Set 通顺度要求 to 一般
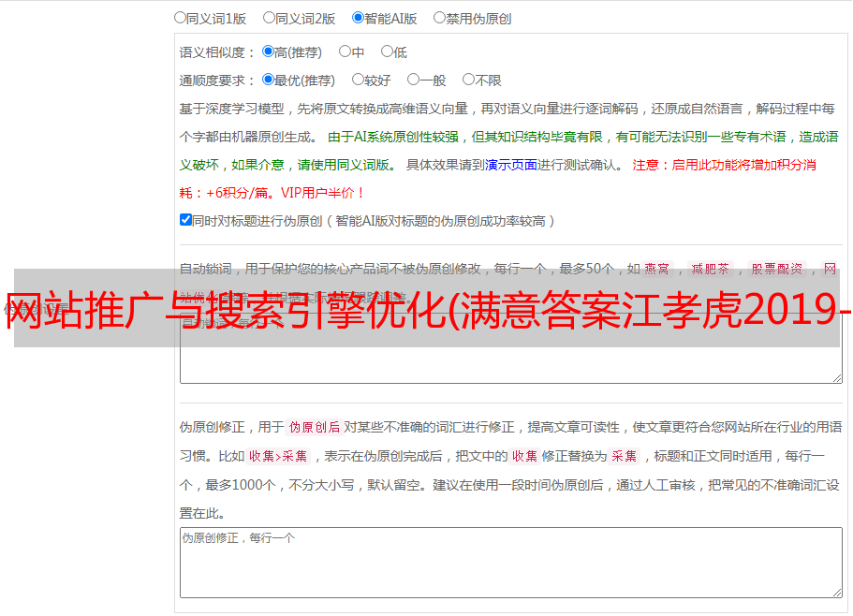The width and height of the screenshot is (853, 616). 414,80
